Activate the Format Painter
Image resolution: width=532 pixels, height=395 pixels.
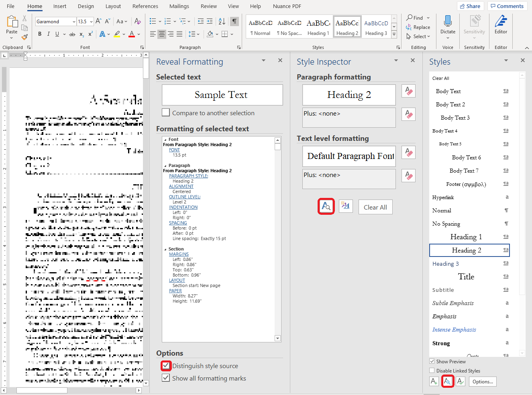24,37
